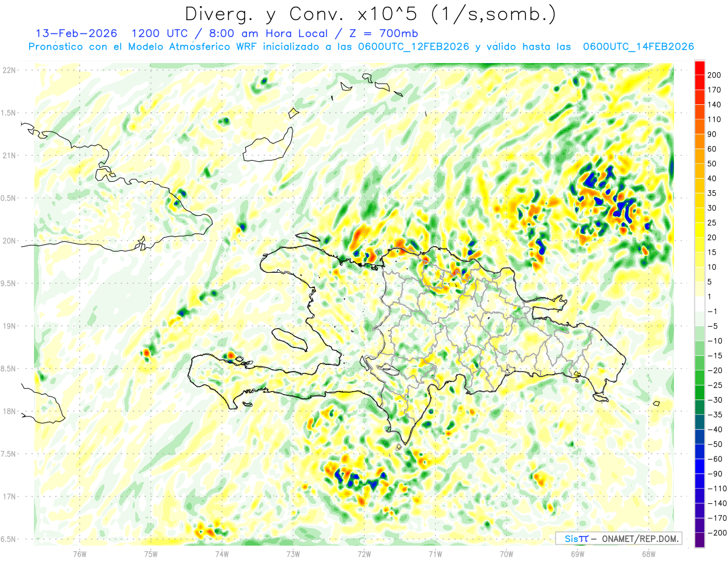Viewport: 728px width, 562px height.
Task: Click the blue 'Sis' logo text
Action: point(571,538)
